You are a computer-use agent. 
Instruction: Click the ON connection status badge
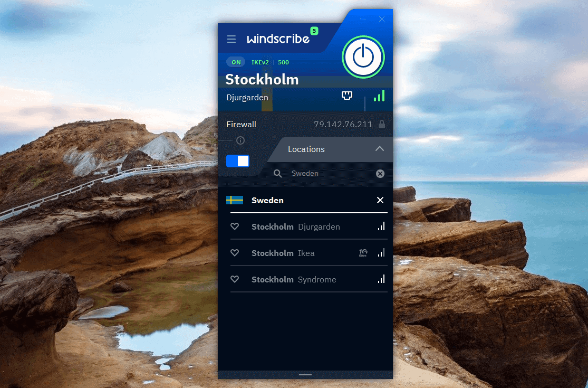[236, 62]
